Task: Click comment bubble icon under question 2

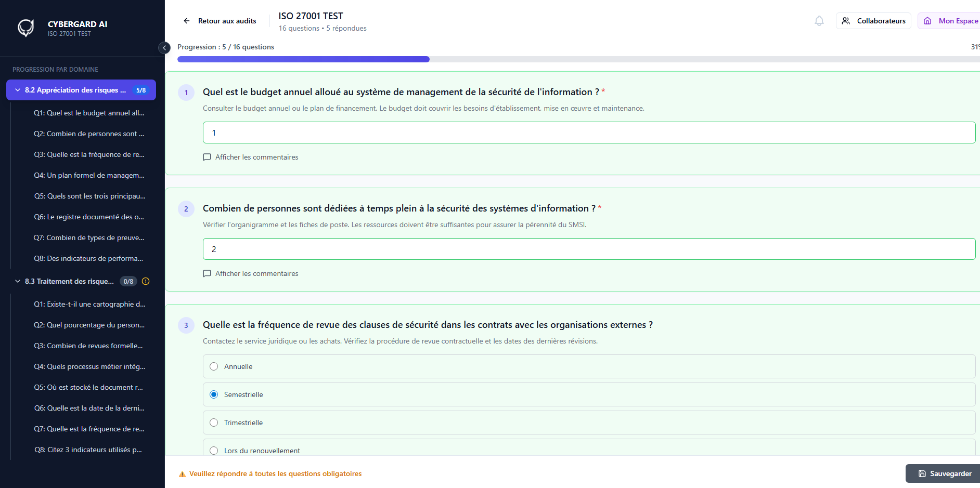Action: point(207,273)
